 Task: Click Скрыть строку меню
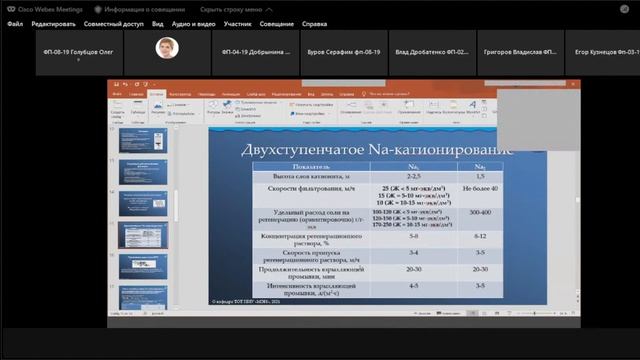coord(231,9)
